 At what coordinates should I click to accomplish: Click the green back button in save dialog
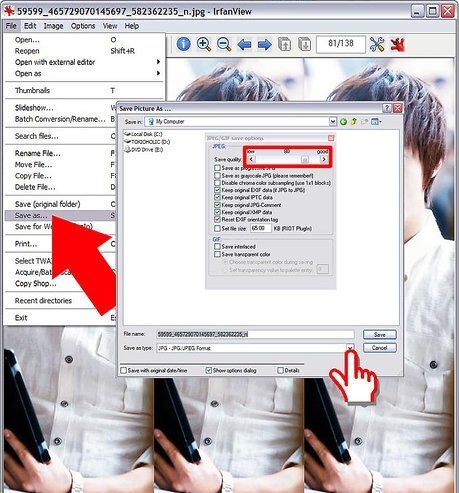click(343, 122)
